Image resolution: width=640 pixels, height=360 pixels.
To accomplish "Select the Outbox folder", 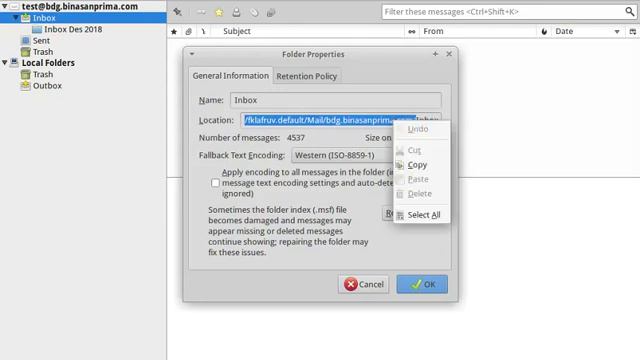I will (x=47, y=86).
